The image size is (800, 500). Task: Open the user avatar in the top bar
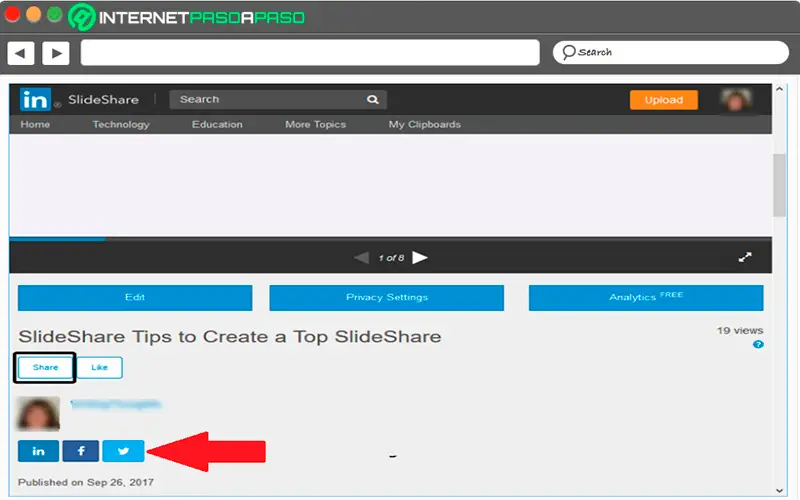coord(735,100)
